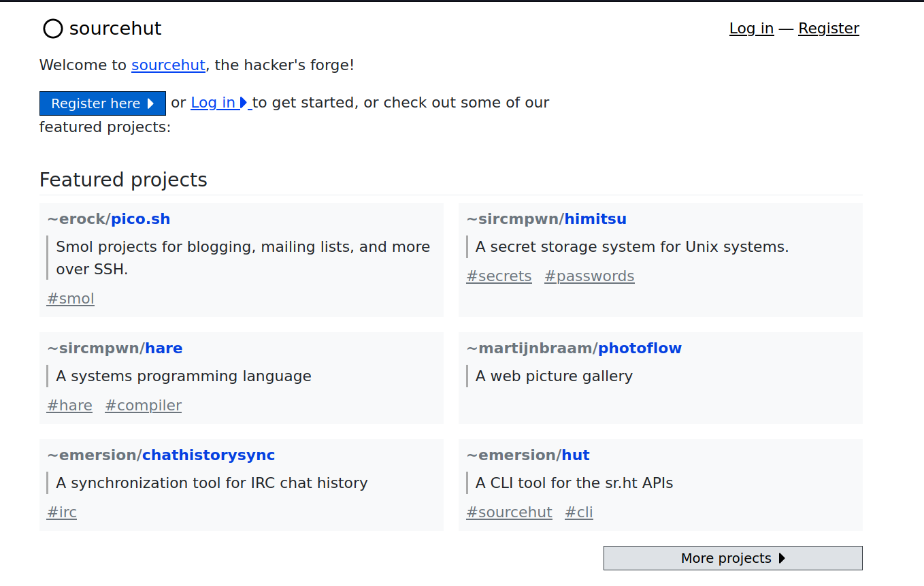Click the ~martijnbraam owner name text

[x=529, y=348]
